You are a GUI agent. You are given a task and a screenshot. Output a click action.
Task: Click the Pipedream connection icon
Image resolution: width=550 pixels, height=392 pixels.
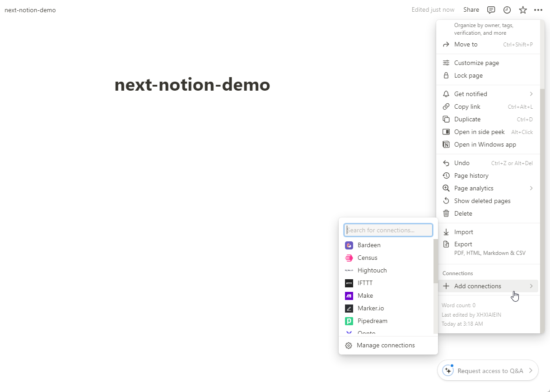pos(349,321)
